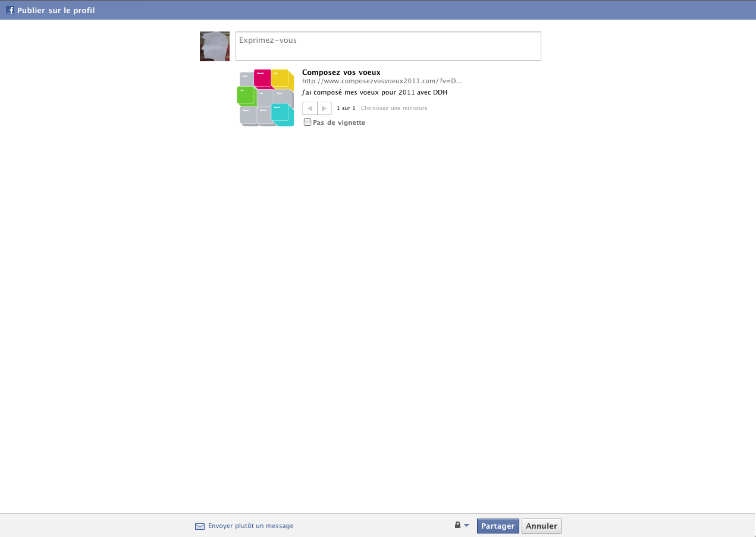This screenshot has width=756, height=537.
Task: Click the user profile picture
Action: tap(215, 46)
